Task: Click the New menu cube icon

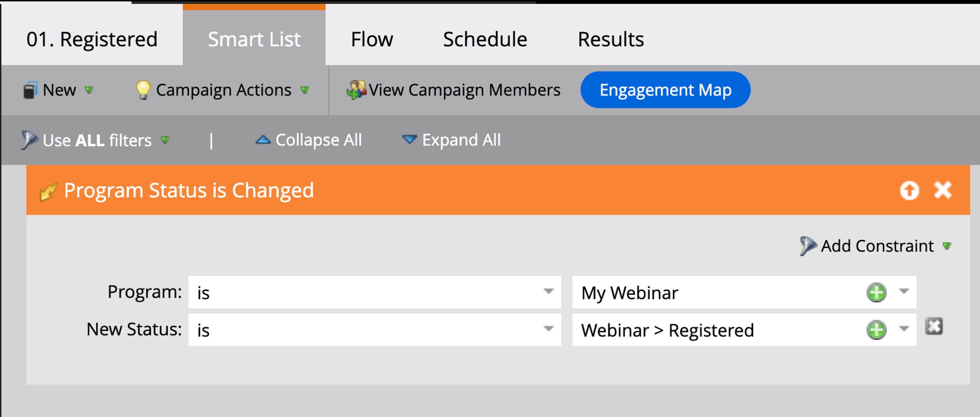Action: pyautogui.click(x=30, y=90)
